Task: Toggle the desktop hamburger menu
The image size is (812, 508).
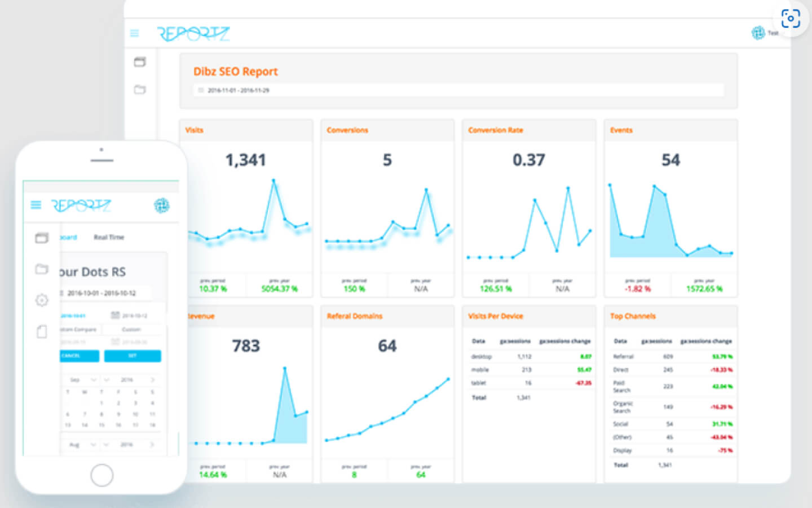Action: pyautogui.click(x=134, y=33)
